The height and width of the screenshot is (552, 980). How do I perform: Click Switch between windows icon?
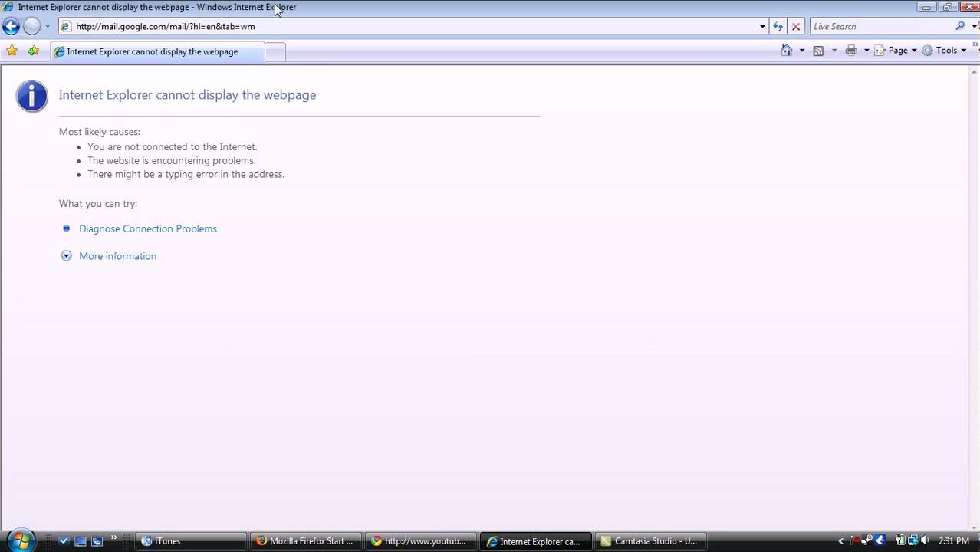(97, 541)
